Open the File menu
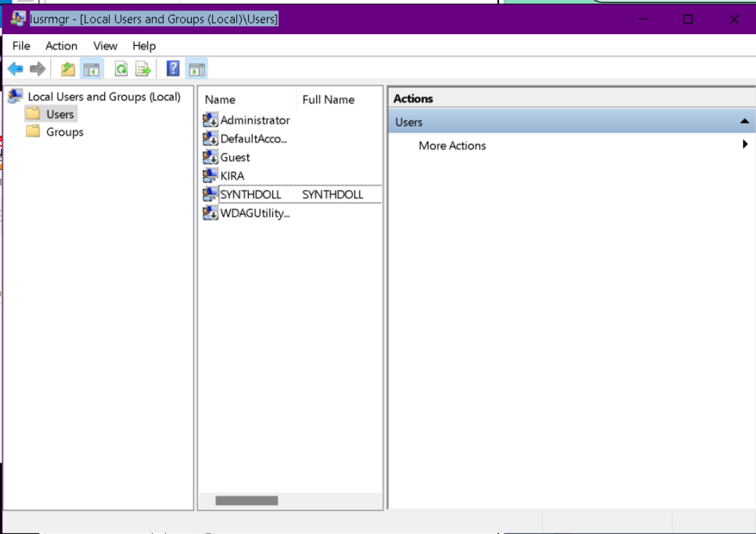 (x=22, y=46)
